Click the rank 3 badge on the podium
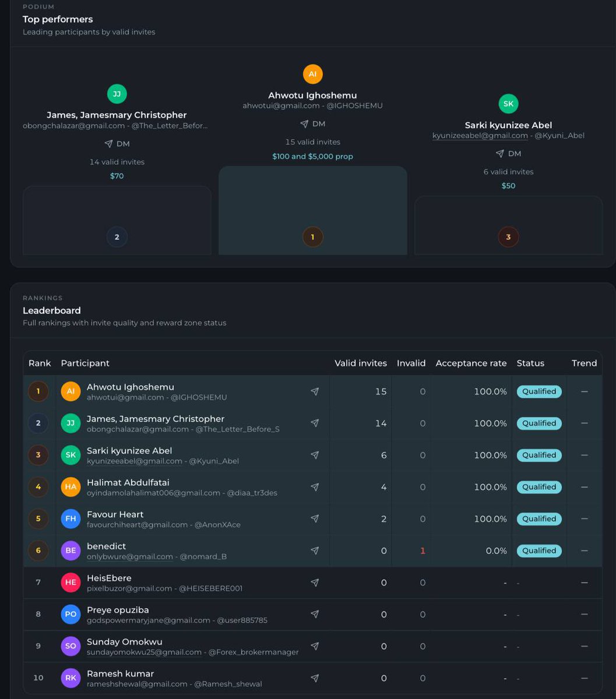This screenshot has height=699, width=616. point(509,237)
